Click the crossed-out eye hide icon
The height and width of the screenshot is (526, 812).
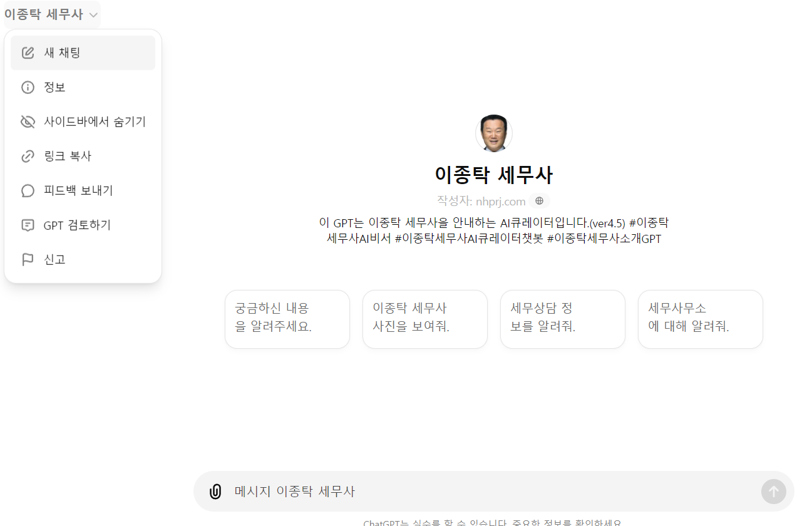(28, 121)
